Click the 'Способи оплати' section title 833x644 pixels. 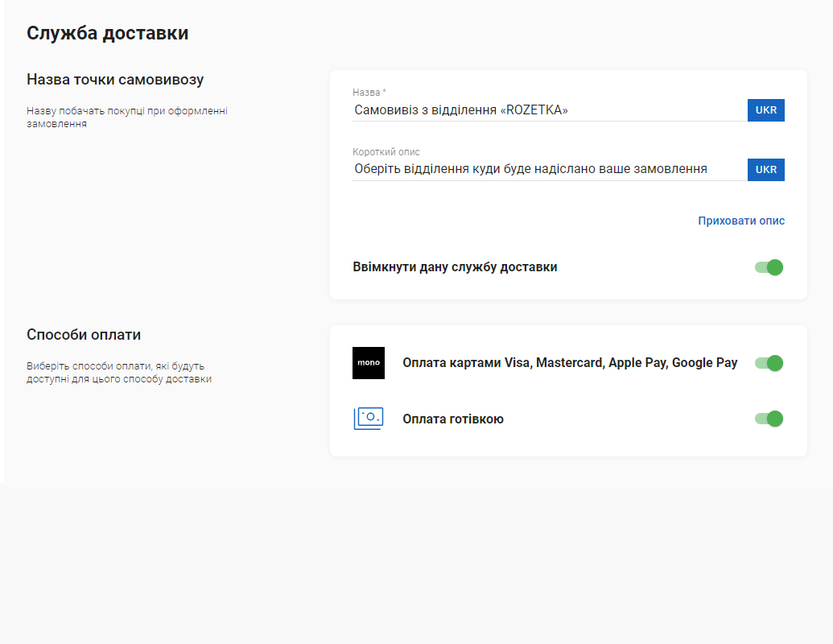click(84, 335)
